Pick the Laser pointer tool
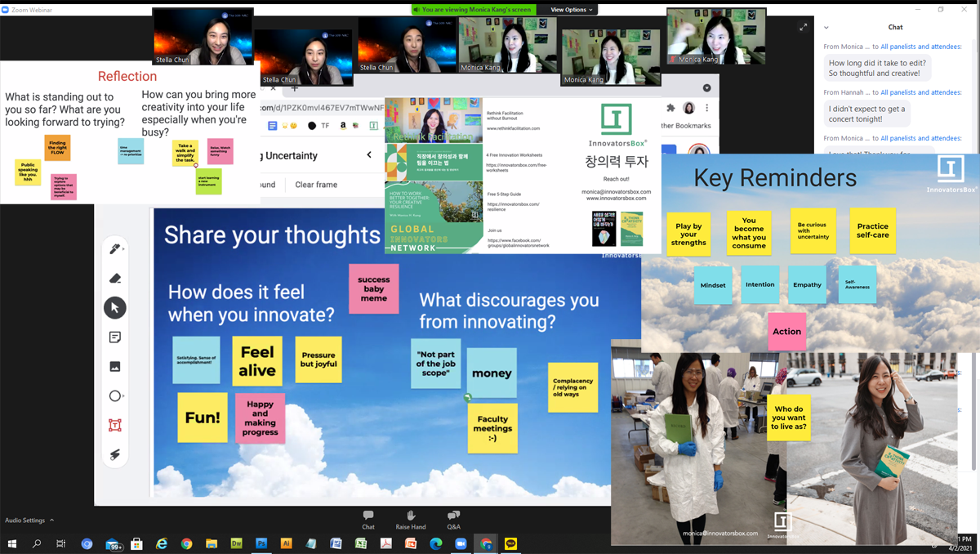 click(x=115, y=455)
